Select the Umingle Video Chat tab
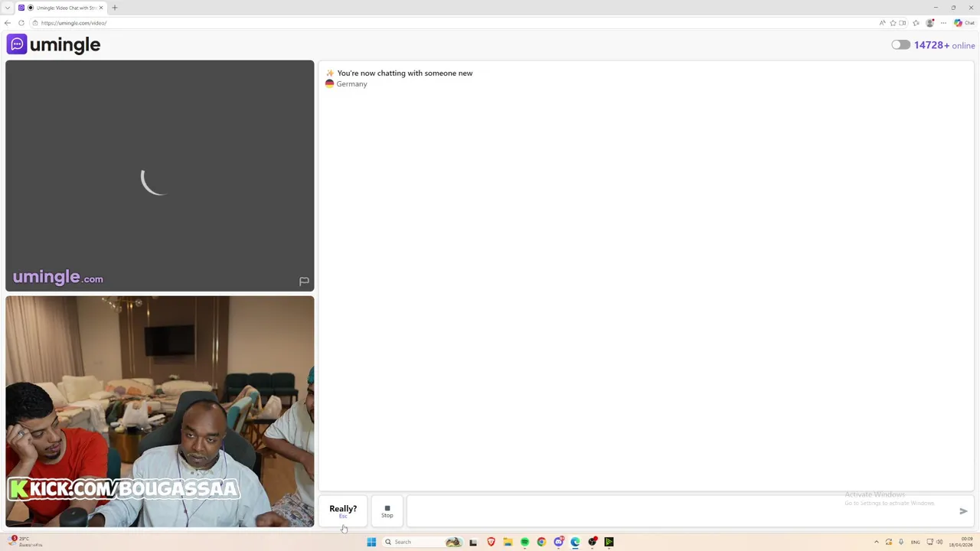 (60, 8)
